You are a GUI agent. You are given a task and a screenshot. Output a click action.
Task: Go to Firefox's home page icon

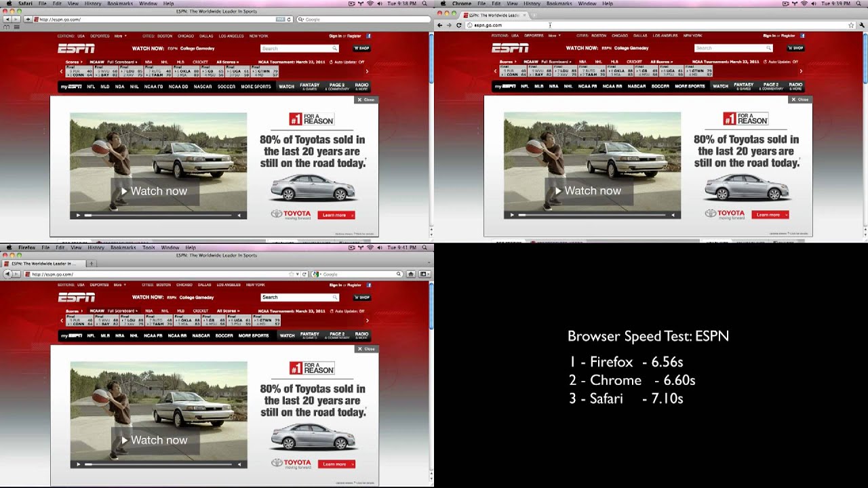(410, 274)
